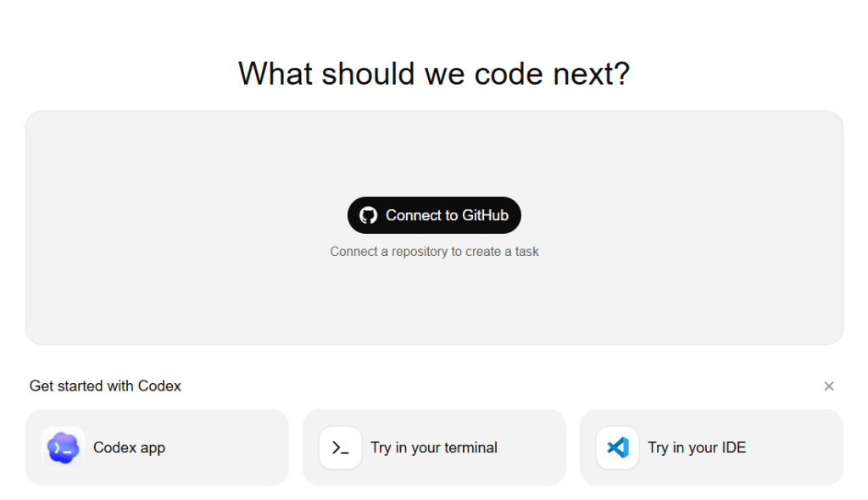Click the word 'code' in the main heading

pos(508,74)
